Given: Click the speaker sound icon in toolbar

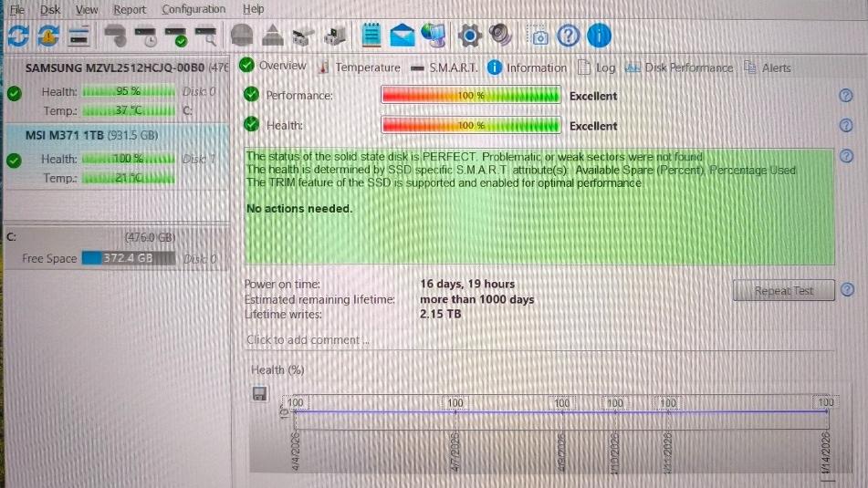Looking at the screenshot, I should 500,35.
